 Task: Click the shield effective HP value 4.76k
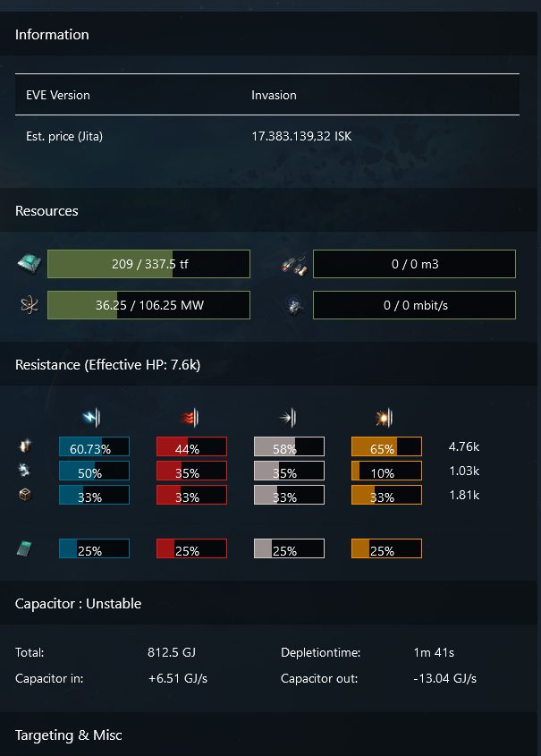[x=462, y=446]
